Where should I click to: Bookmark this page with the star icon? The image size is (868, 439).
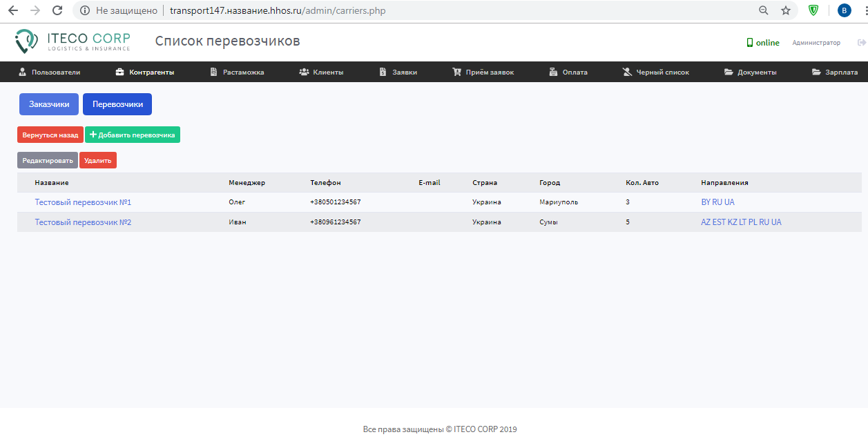786,10
